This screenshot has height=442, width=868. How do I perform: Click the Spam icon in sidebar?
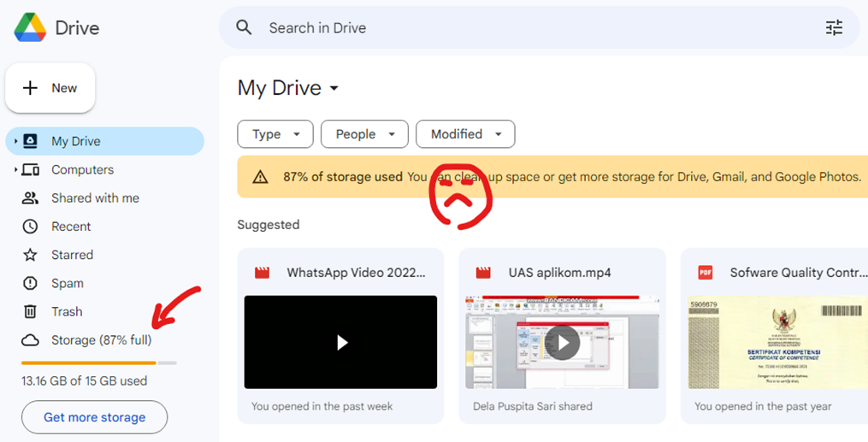[31, 283]
